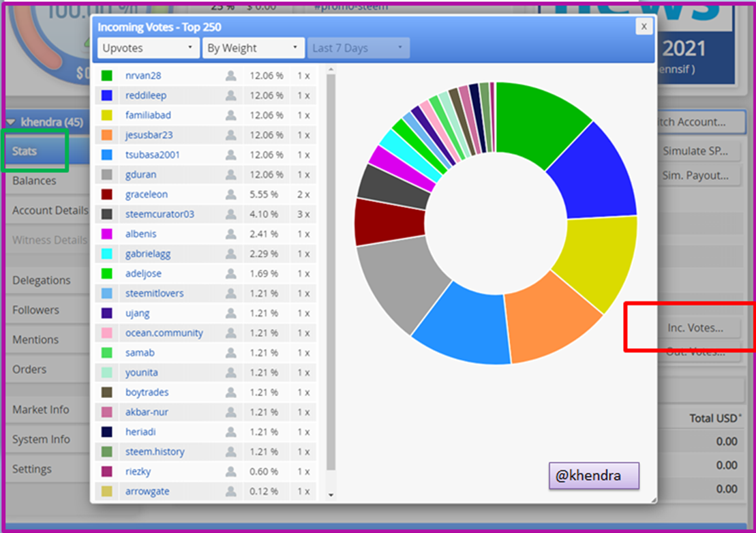Image resolution: width=756 pixels, height=533 pixels.
Task: Open the Upvotes vote type dropdown
Action: point(149,48)
